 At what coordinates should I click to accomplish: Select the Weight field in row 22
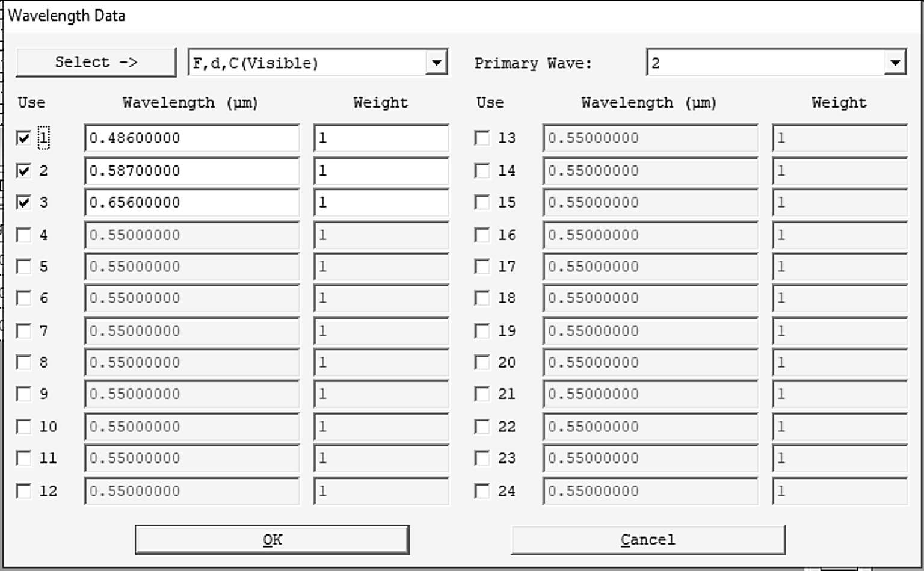[840, 427]
